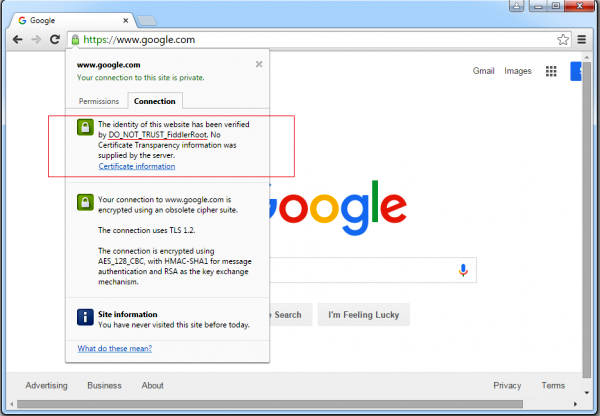The height and width of the screenshot is (416, 600).
Task: Click the address bar URL text
Action: pos(139,39)
